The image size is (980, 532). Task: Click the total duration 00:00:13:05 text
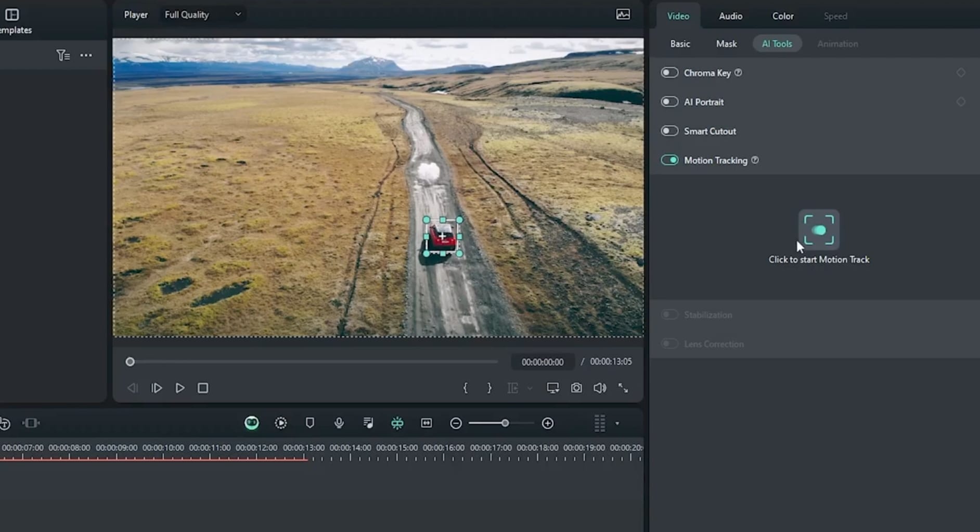[611, 362]
